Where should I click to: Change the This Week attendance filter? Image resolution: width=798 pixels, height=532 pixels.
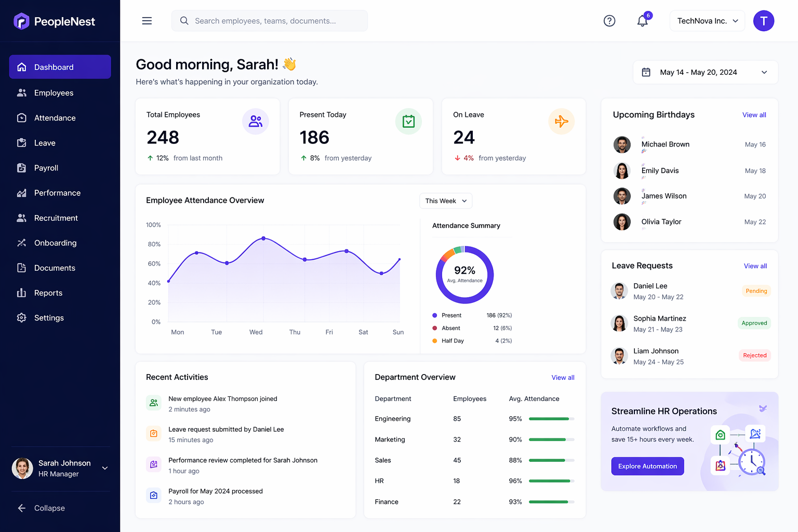point(445,201)
